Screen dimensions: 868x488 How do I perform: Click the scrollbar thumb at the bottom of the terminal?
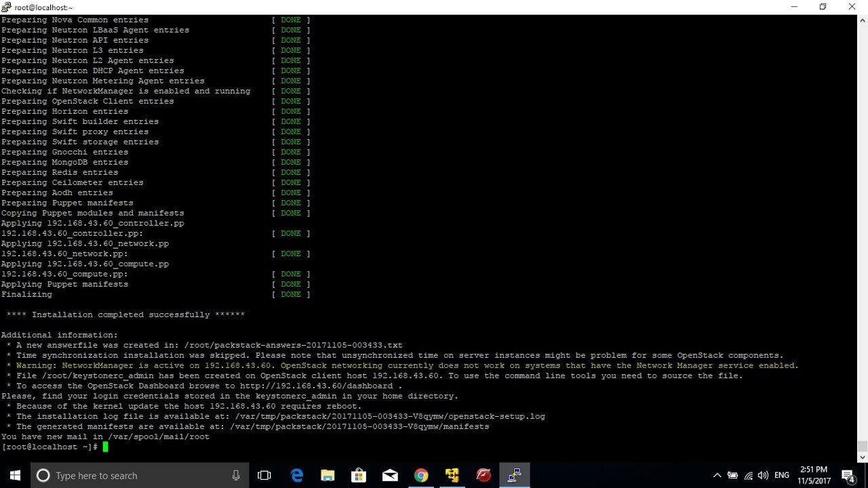(x=863, y=446)
